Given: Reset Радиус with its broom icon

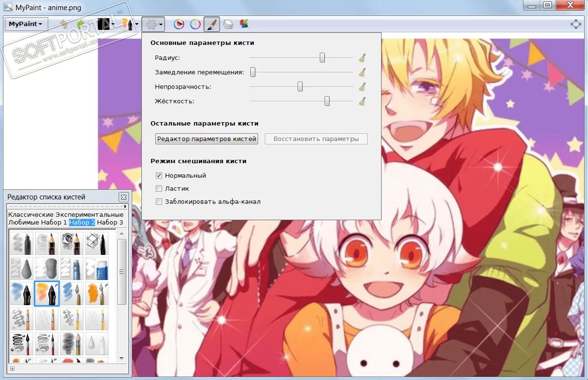Looking at the screenshot, I should point(362,58).
